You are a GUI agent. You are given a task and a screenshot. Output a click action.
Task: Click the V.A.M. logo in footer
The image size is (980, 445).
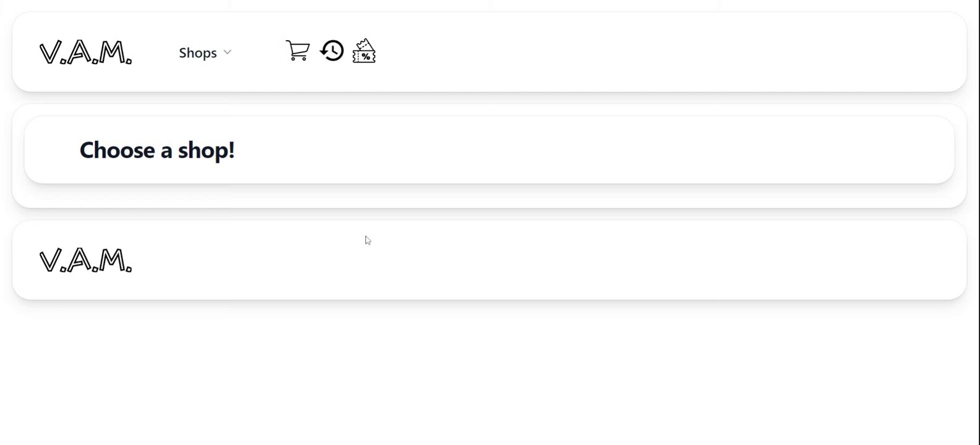point(85,260)
